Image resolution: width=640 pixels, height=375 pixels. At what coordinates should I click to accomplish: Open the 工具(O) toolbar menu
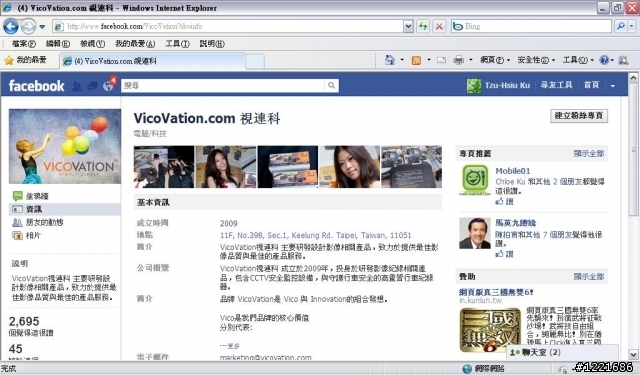(x=578, y=60)
